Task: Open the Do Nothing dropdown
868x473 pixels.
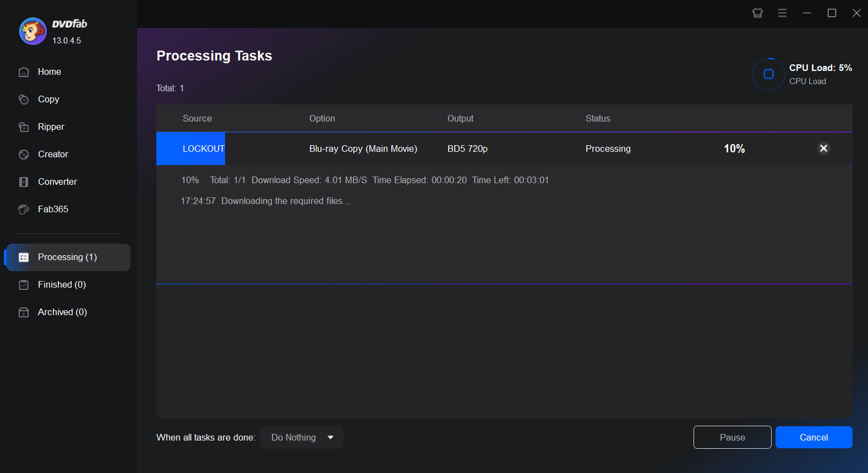Action: [302, 437]
